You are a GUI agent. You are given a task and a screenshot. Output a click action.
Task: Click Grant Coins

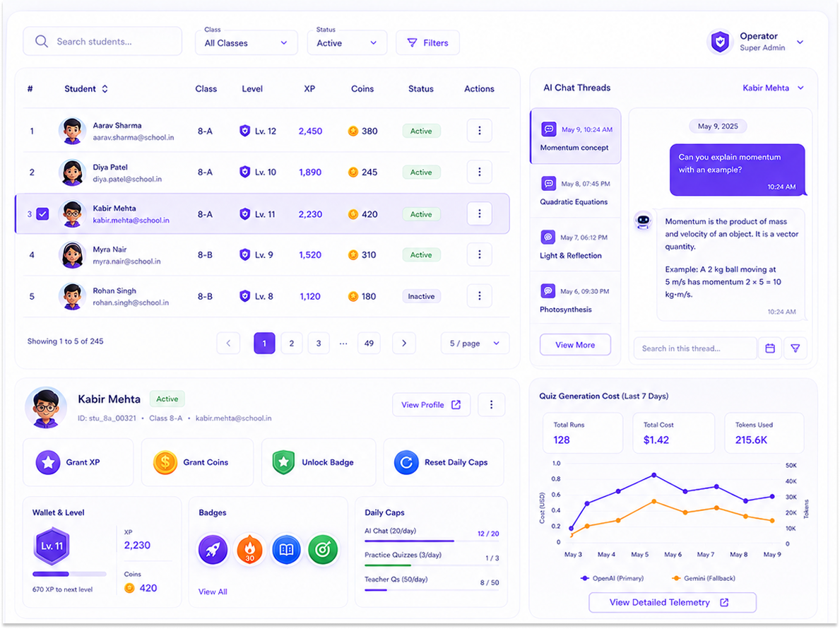tap(197, 462)
